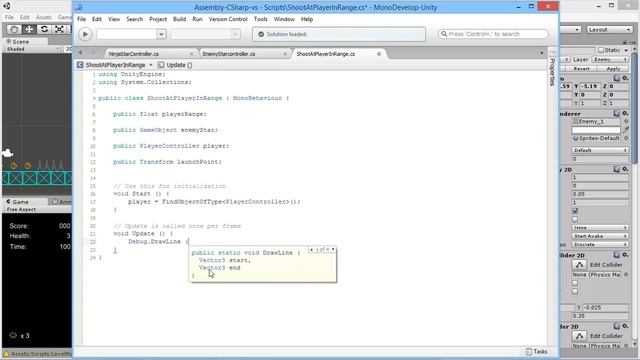
Task: Open Sprite Renderer gear menu
Action: point(625,113)
